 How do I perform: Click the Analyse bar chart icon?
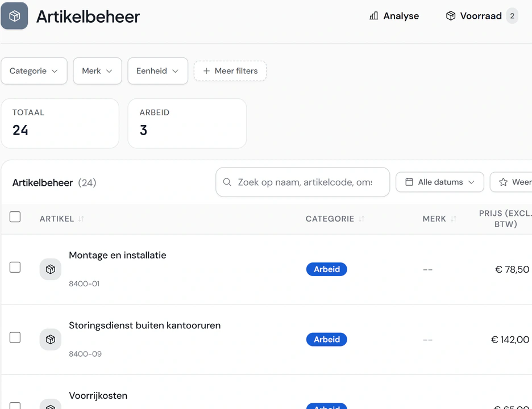click(373, 16)
